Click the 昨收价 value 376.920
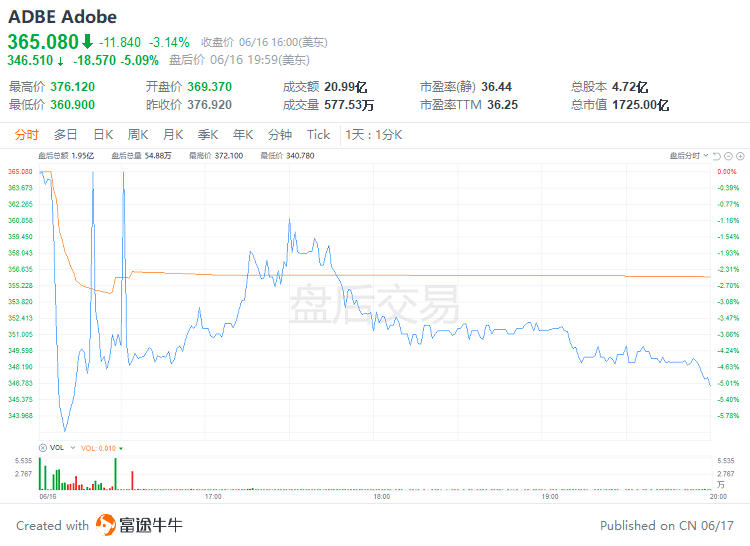The height and width of the screenshot is (546, 750). 210,104
